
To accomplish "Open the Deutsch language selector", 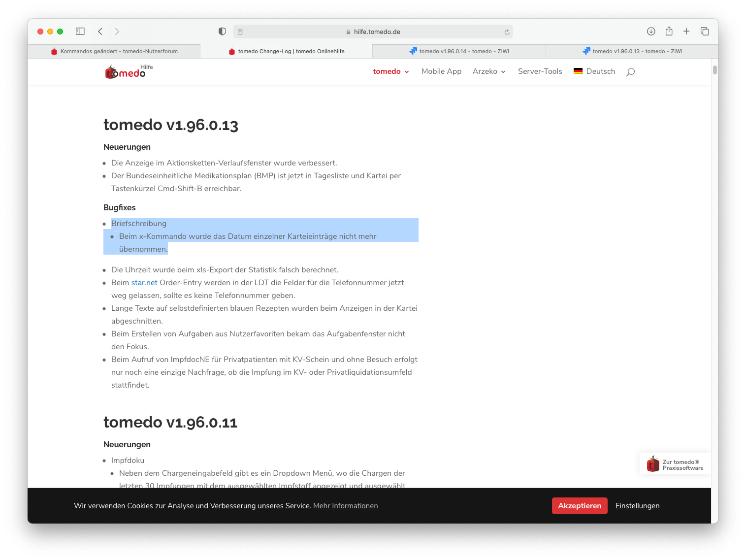I will [594, 71].
